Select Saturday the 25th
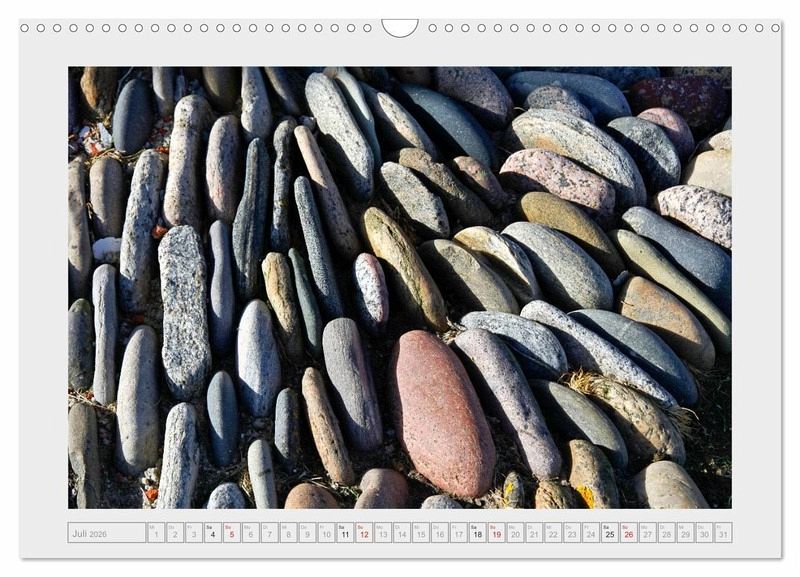The width and height of the screenshot is (800, 577). click(609, 532)
